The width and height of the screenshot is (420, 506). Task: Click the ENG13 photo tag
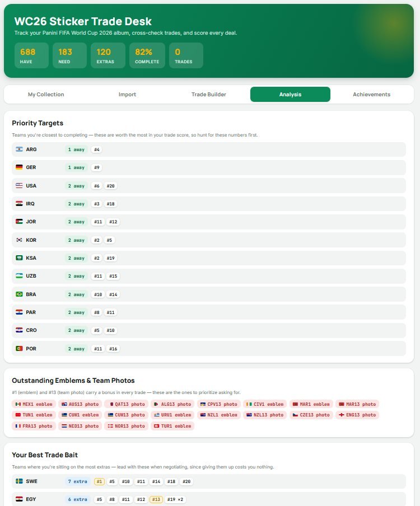click(357, 415)
